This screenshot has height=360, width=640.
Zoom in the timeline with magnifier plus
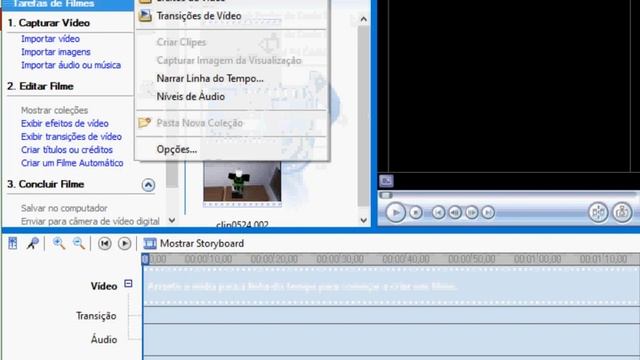click(59, 243)
